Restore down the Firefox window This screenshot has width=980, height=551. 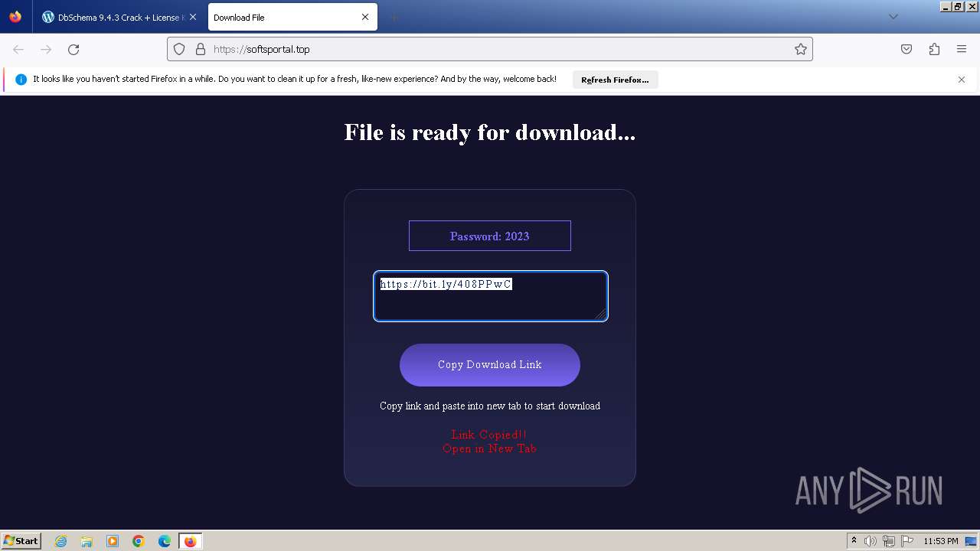click(959, 6)
